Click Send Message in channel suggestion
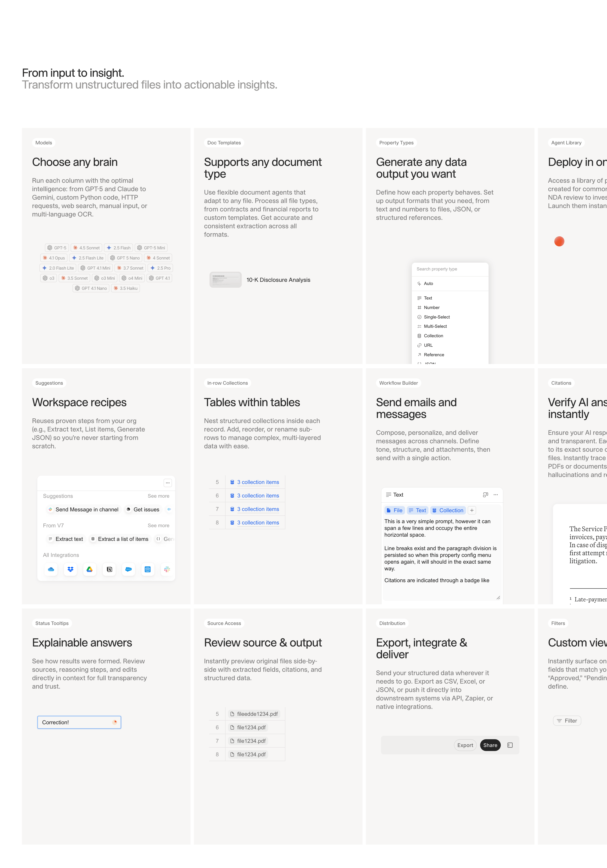 (83, 510)
